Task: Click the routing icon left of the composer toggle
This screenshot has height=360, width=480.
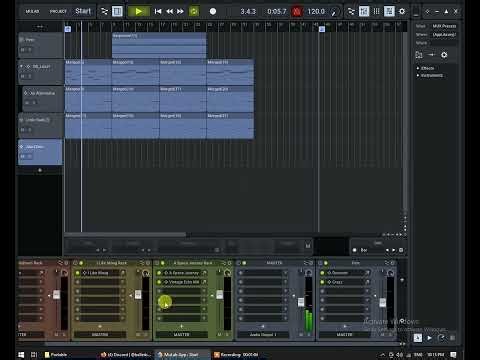Action: pos(104,11)
